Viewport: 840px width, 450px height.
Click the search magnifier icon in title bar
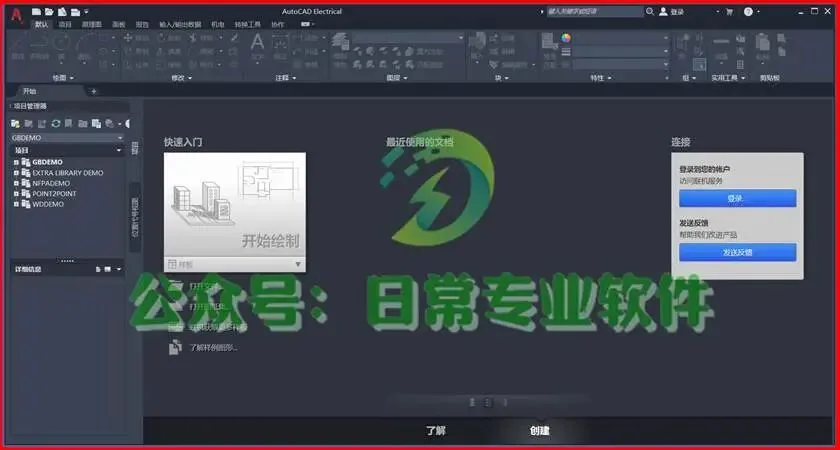(650, 11)
